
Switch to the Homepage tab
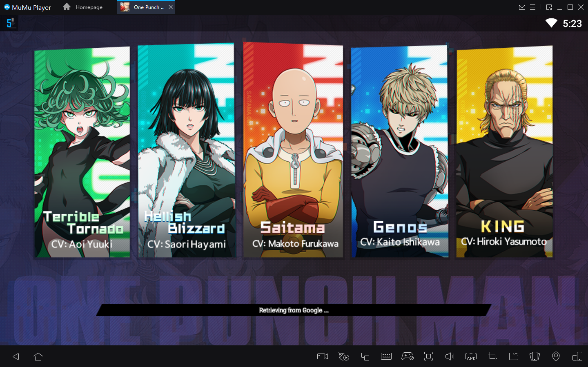point(83,7)
